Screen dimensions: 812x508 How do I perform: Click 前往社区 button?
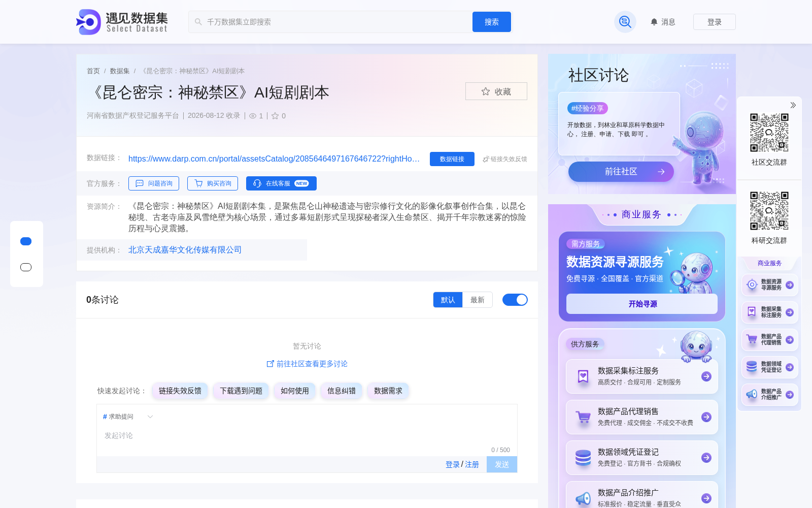[x=621, y=172]
